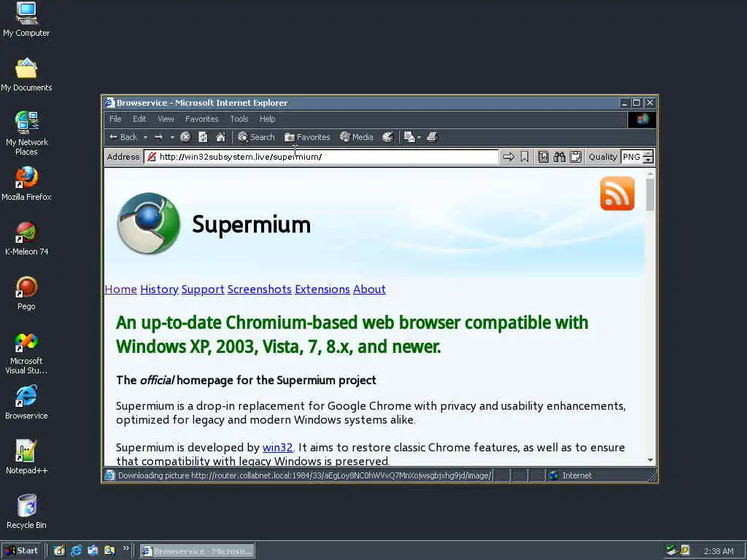This screenshot has height=560, width=747.
Task: Open the Start menu
Action: (x=21, y=551)
